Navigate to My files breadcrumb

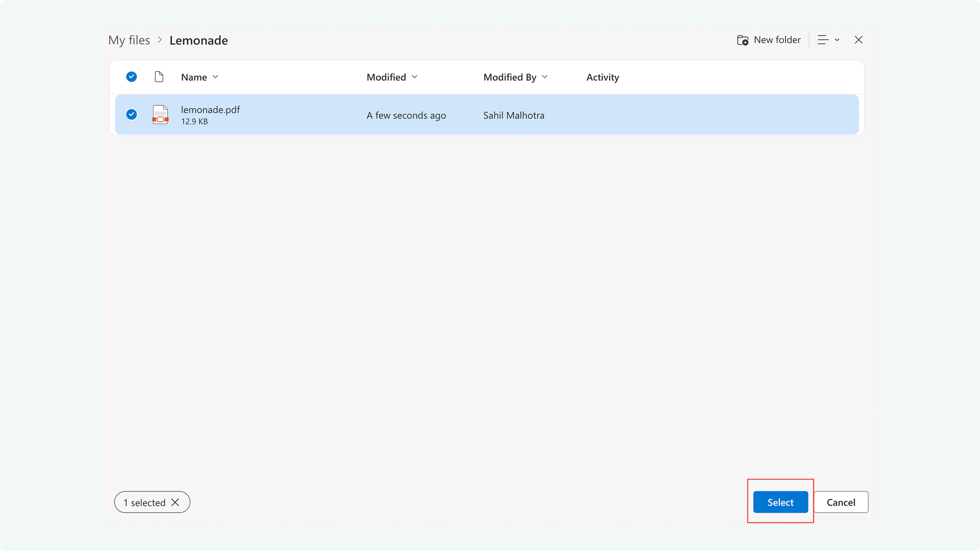(x=129, y=40)
